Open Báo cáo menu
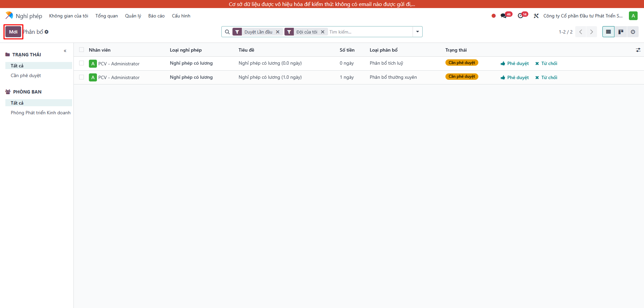The image size is (644, 308). coord(156,16)
